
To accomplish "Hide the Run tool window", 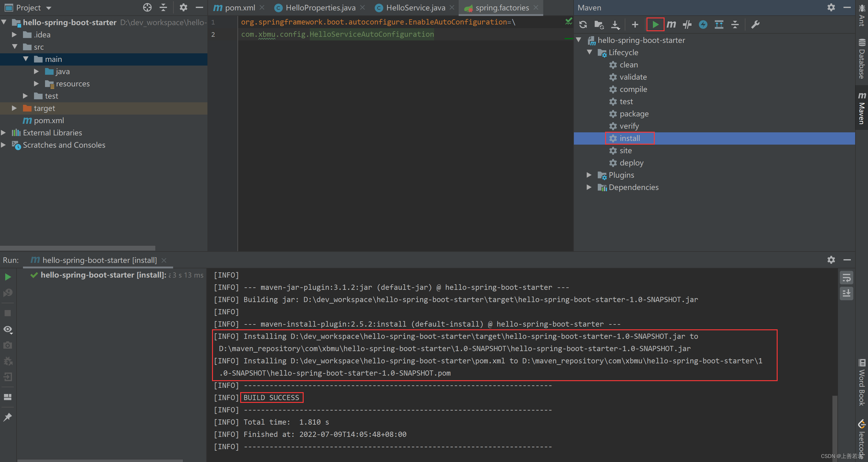I will (847, 260).
